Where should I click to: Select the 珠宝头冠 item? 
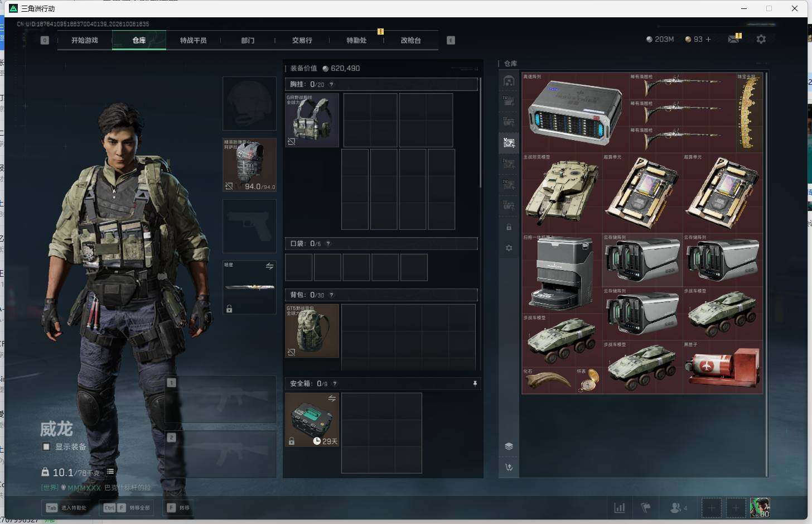point(749,113)
